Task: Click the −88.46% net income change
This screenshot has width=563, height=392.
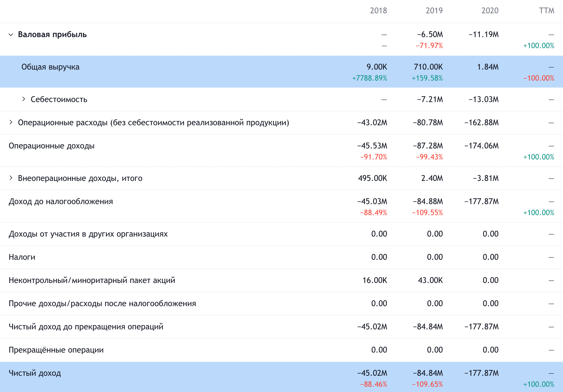Action: pyautogui.click(x=374, y=384)
